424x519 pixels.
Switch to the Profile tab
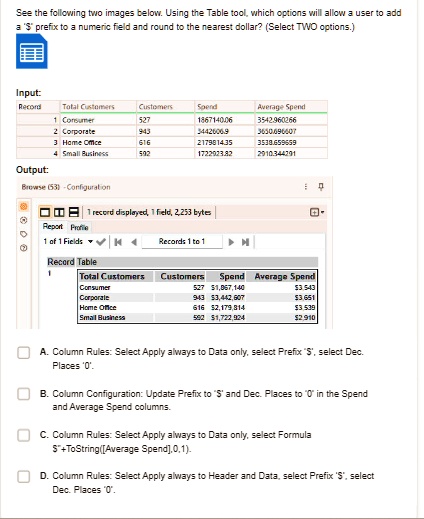tap(79, 227)
